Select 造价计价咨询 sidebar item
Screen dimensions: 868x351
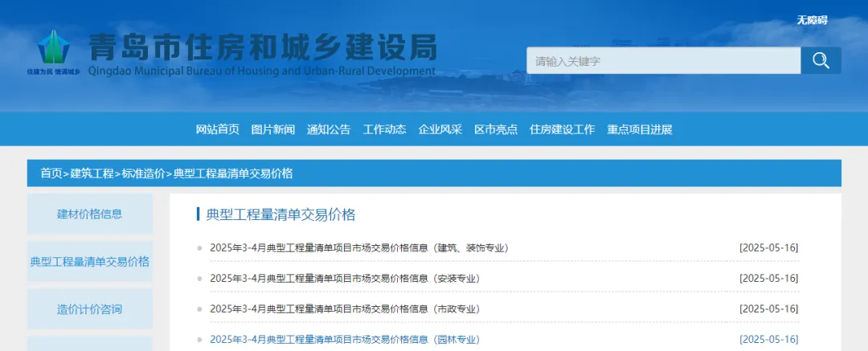click(x=89, y=309)
